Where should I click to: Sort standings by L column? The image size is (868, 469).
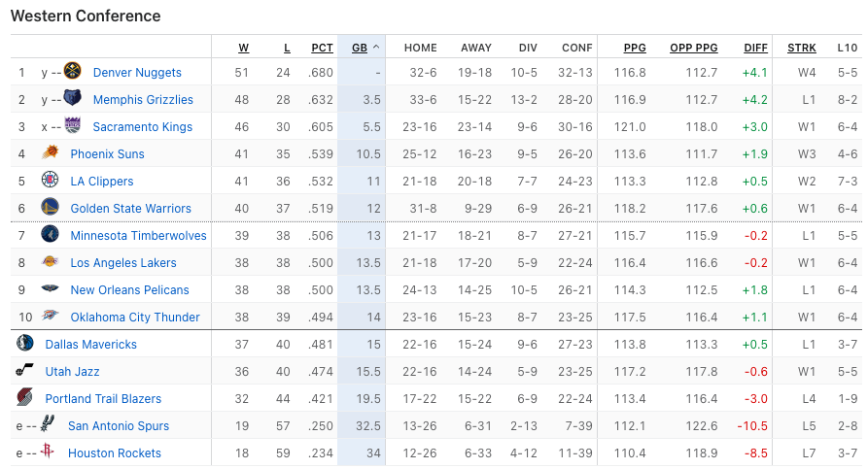coord(287,47)
